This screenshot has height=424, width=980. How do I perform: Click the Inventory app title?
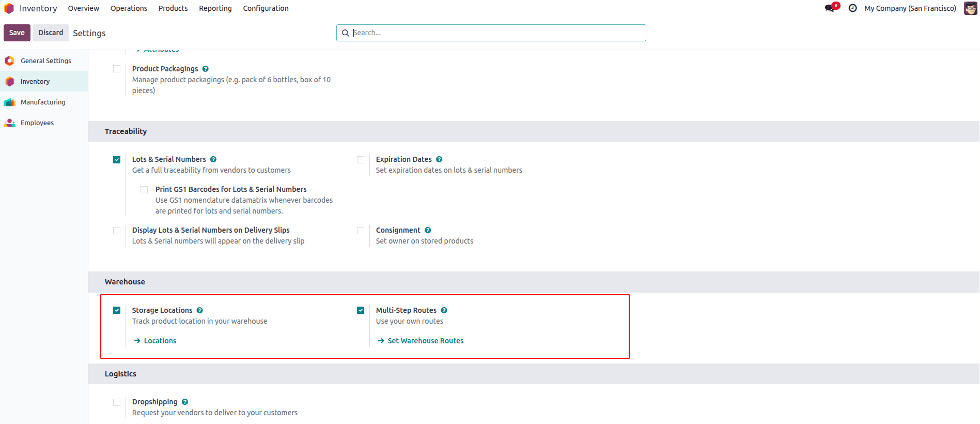point(38,8)
